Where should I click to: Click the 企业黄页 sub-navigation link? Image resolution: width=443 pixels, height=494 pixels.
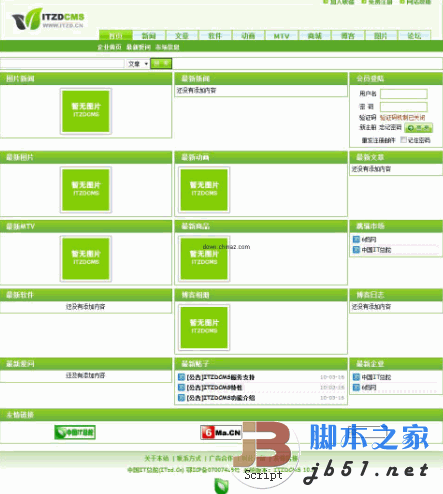click(109, 47)
